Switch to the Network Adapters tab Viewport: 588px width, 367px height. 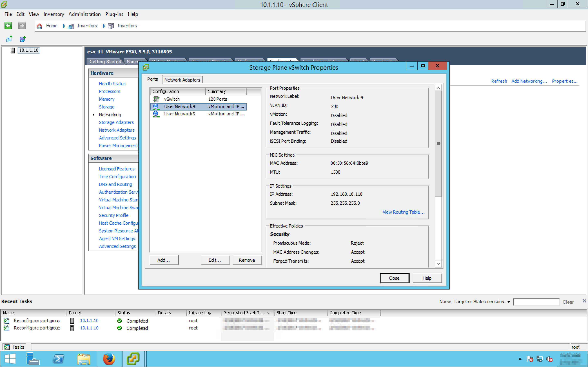coord(182,80)
